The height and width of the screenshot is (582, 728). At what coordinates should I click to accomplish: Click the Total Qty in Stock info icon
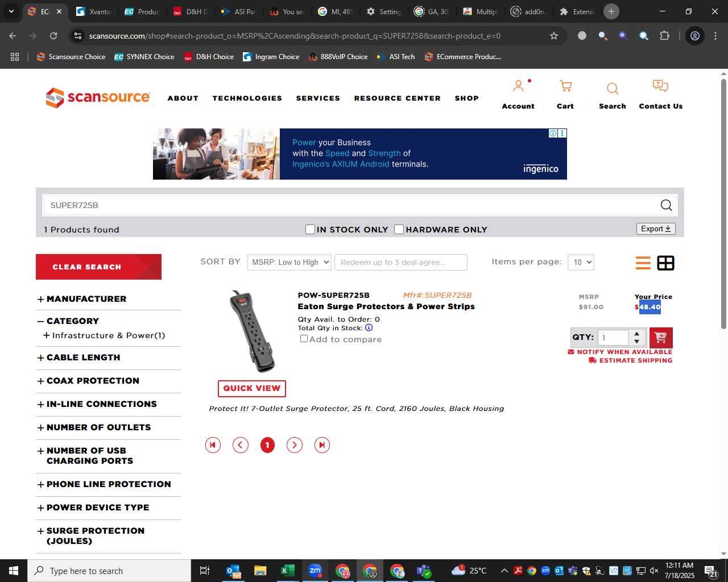pos(369,328)
